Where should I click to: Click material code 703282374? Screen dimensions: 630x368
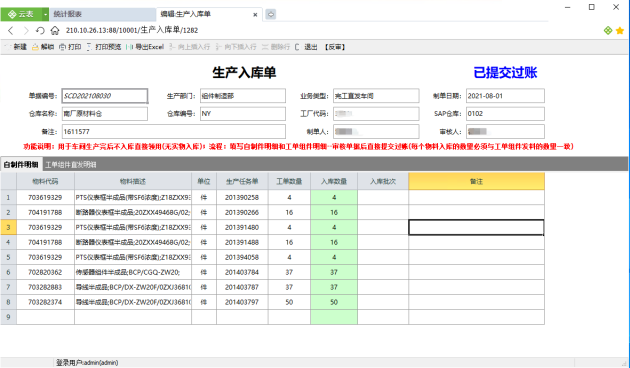click(x=45, y=302)
